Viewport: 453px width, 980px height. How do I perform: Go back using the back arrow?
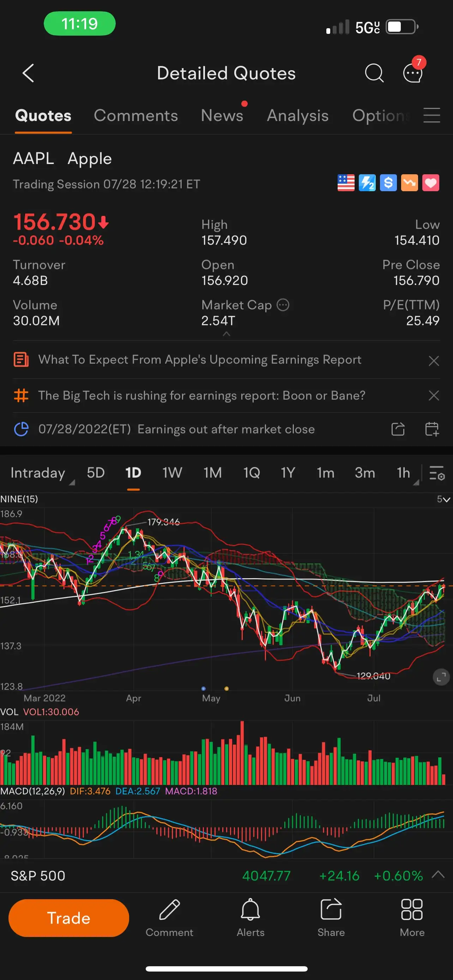pos(29,73)
